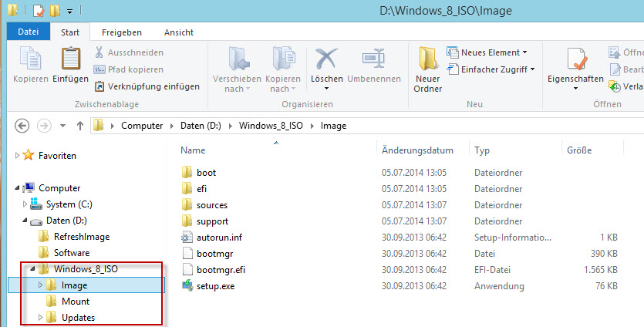
Task: Select bootmgr file icon
Action: tap(187, 254)
